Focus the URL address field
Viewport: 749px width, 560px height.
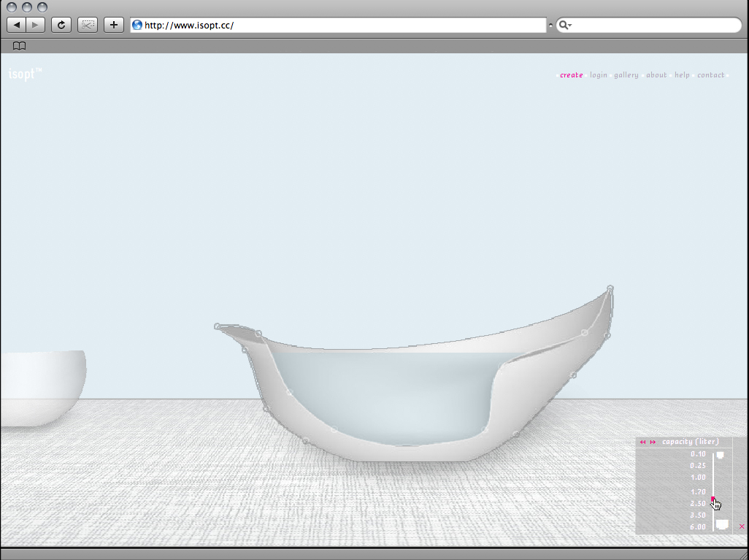click(338, 26)
